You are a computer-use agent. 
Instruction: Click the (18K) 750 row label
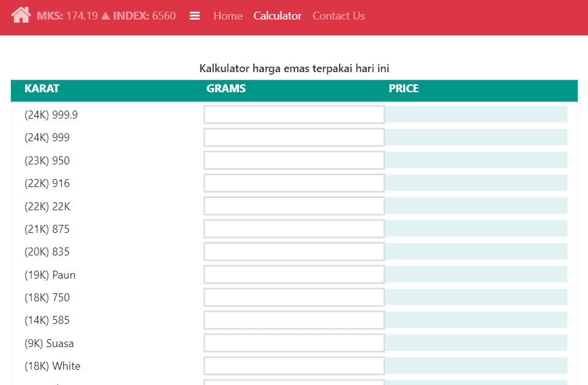(x=47, y=298)
